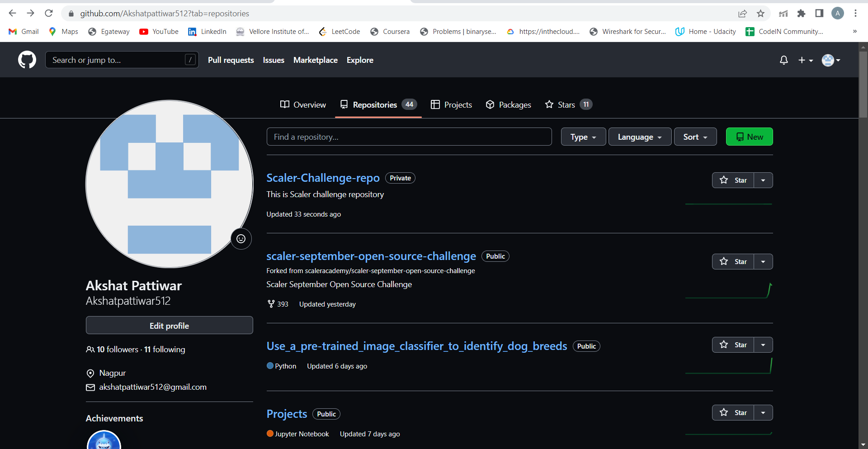Star the dog breeds classifier repository
Screen dimensions: 868x449
point(733,345)
